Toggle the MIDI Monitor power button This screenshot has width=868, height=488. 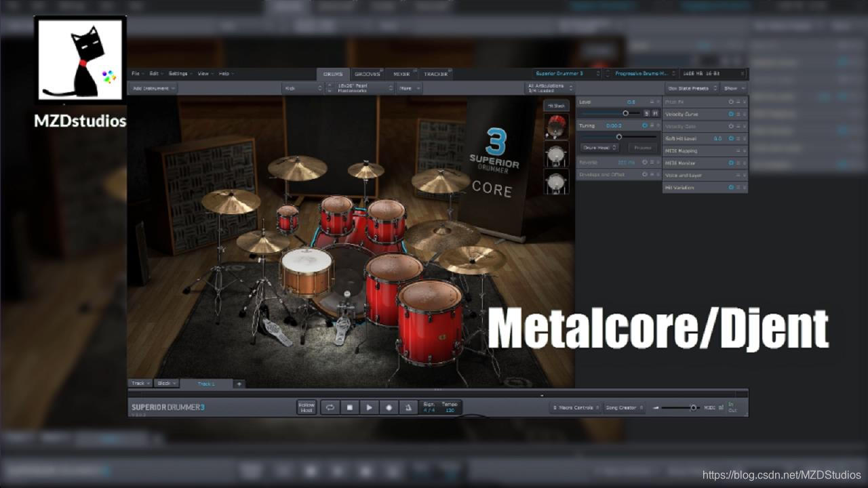pos(731,163)
